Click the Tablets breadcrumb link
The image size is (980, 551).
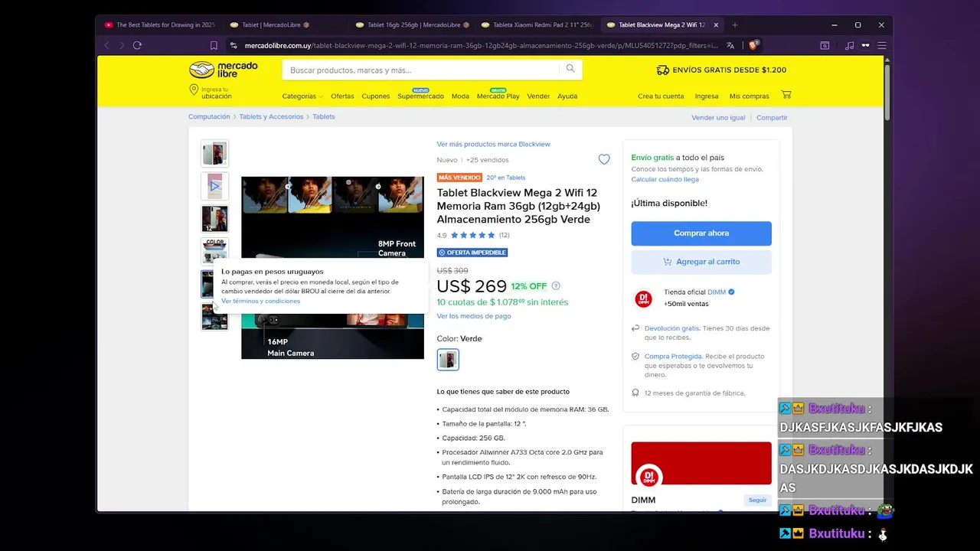click(x=324, y=117)
